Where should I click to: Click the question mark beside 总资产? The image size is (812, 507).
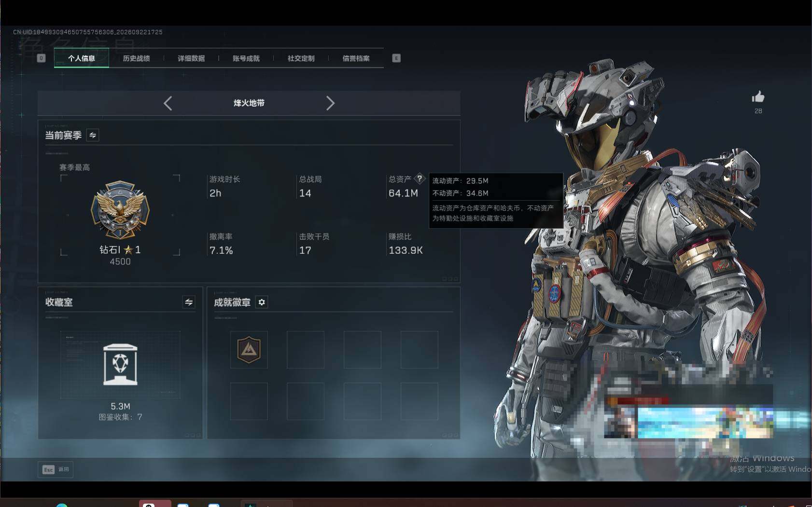[x=420, y=178]
